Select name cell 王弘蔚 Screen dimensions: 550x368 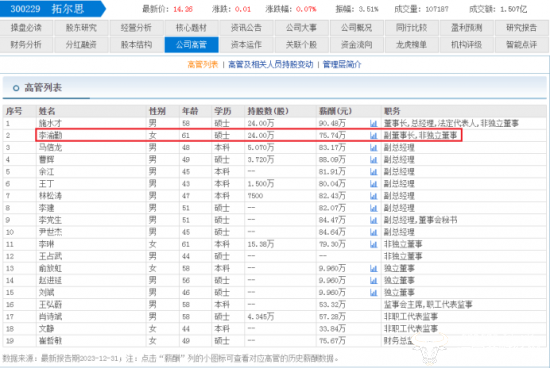point(50,305)
